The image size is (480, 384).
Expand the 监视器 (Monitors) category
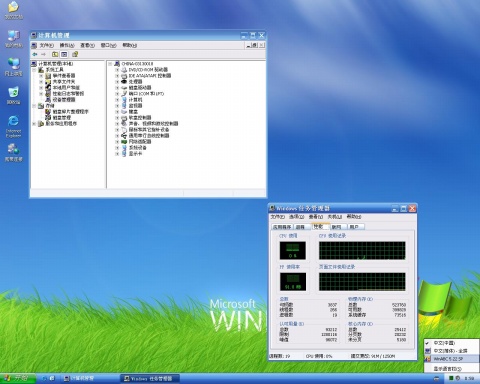[x=117, y=106]
